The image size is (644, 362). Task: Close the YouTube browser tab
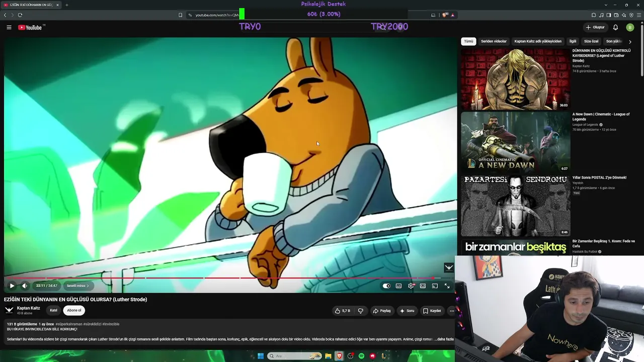tap(57, 5)
